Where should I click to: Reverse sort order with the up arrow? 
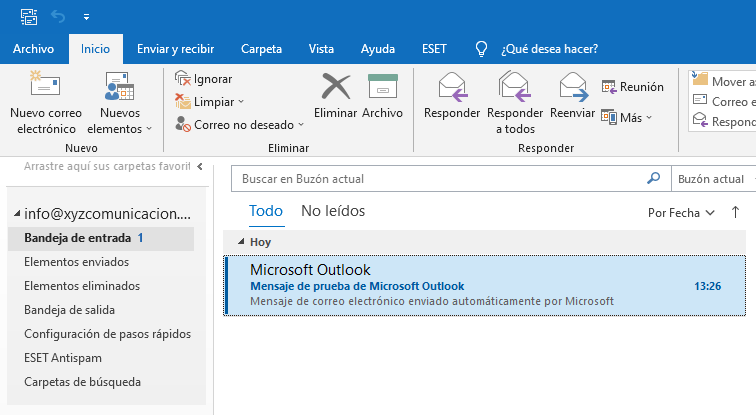(x=735, y=212)
